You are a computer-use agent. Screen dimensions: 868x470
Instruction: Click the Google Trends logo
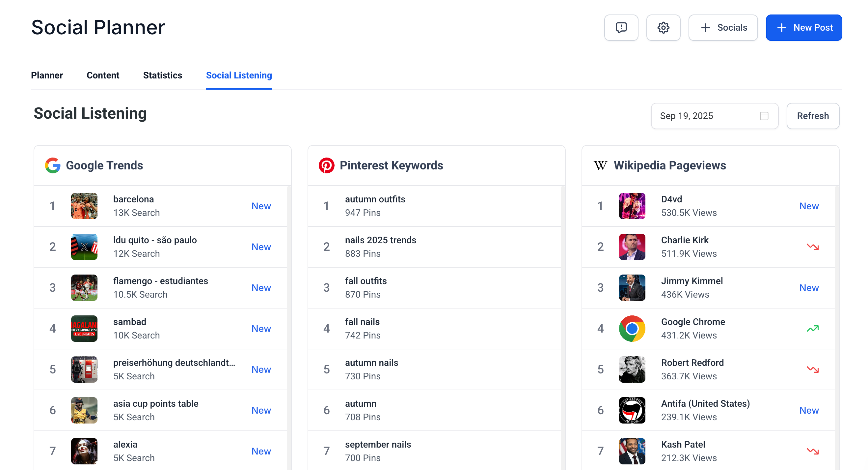53,165
